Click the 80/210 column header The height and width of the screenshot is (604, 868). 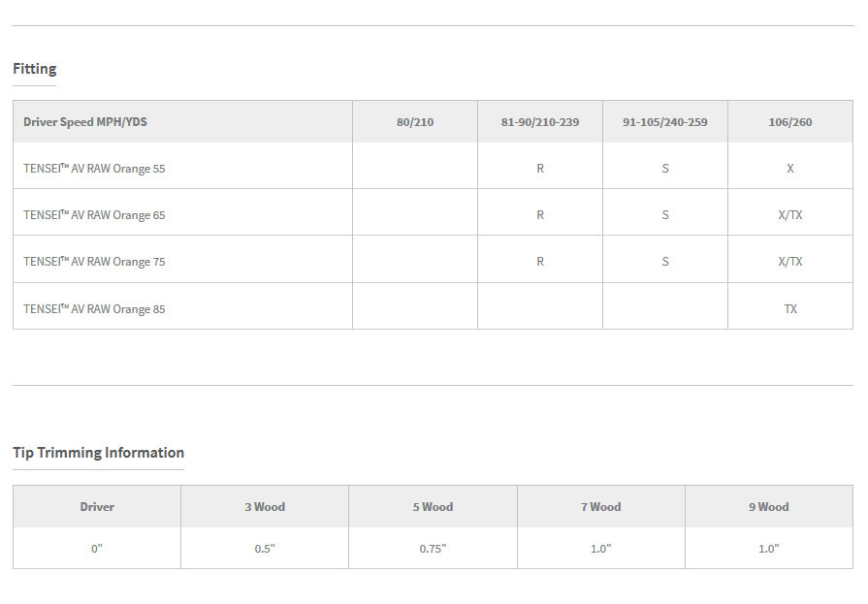415,122
